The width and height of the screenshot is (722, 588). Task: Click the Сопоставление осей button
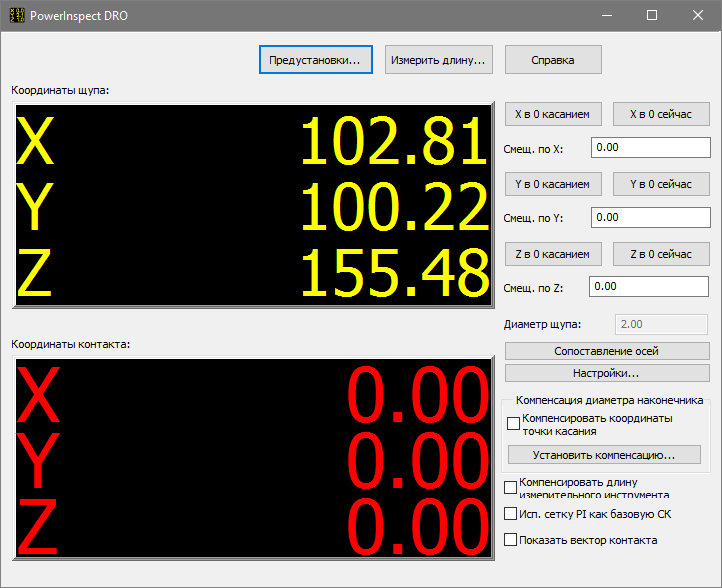[607, 351]
